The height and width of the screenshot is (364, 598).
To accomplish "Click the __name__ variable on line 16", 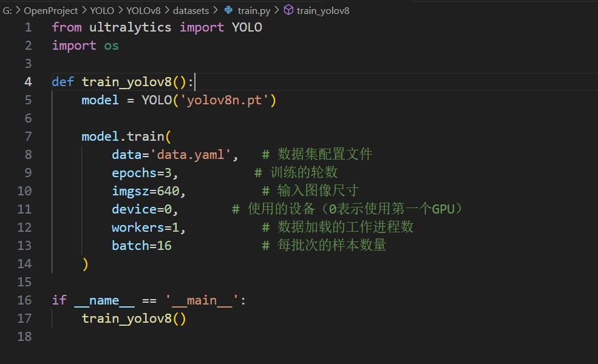I will [x=104, y=301].
